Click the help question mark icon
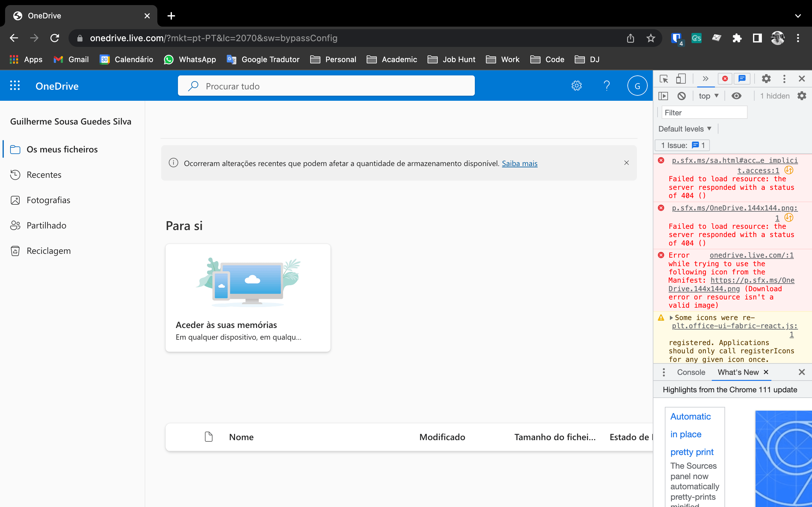This screenshot has width=812, height=507. (x=607, y=85)
